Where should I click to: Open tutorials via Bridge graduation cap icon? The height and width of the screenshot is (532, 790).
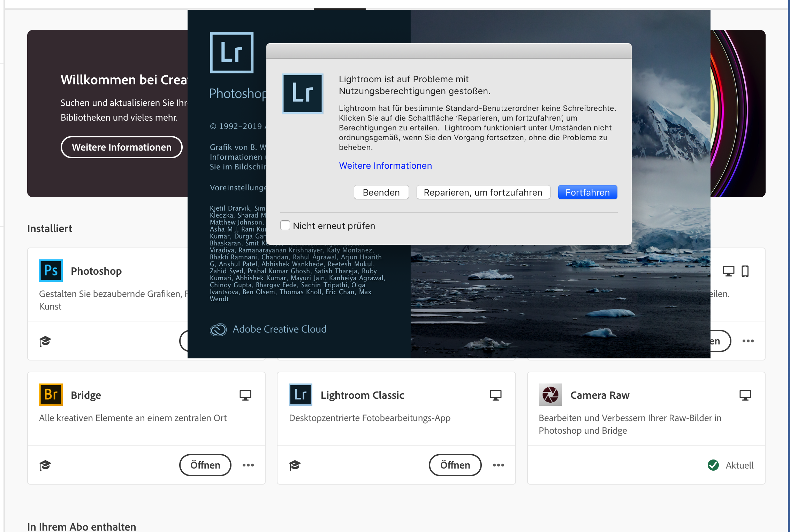coord(45,465)
